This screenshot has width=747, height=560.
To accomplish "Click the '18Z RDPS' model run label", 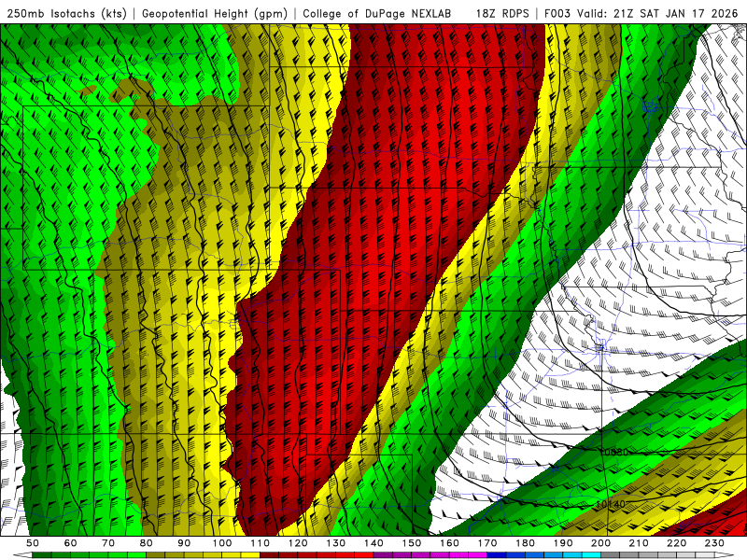I will pyautogui.click(x=502, y=13).
